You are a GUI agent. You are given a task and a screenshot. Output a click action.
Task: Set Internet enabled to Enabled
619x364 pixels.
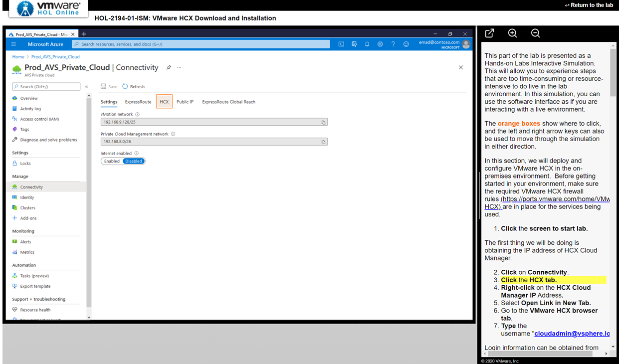click(112, 161)
